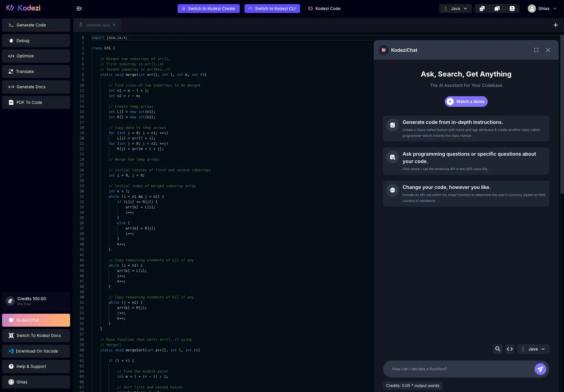Click Kodezi Code label in header
This screenshot has width=564, height=392.
click(x=324, y=9)
